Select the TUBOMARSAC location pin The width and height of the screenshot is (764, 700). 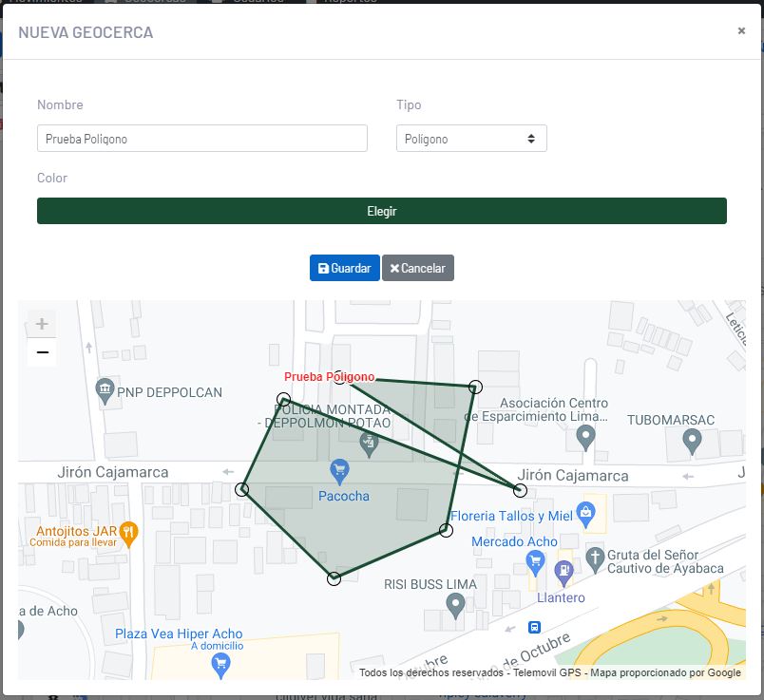tap(692, 442)
